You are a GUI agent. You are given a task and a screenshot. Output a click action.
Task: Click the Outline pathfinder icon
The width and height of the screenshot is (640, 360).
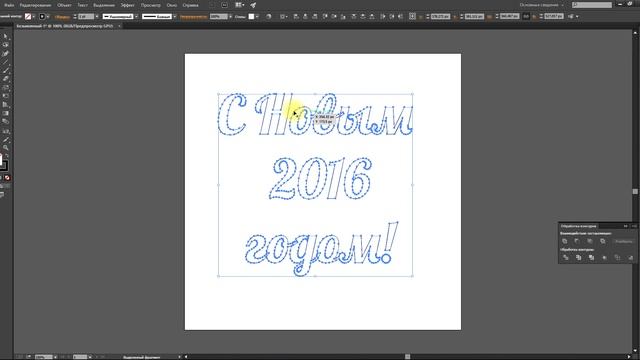(x=618, y=258)
